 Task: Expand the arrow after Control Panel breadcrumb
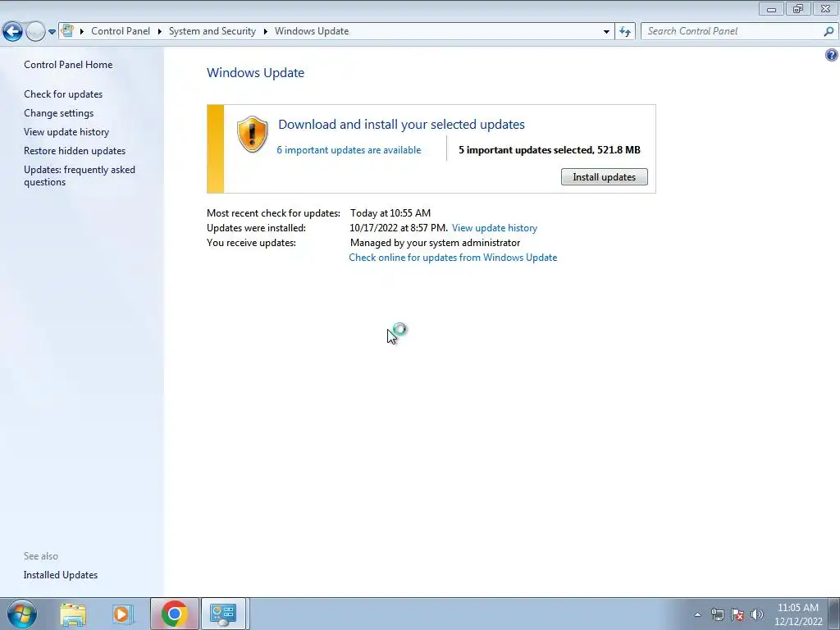click(160, 31)
